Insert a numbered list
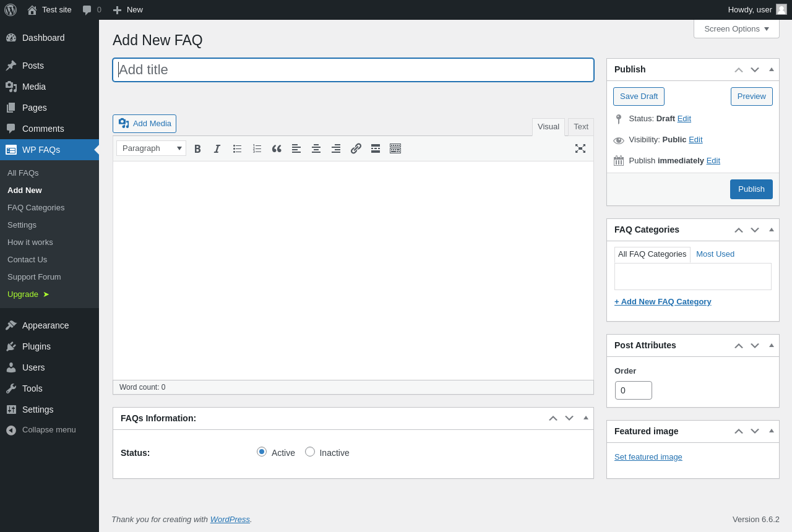 coord(257,148)
